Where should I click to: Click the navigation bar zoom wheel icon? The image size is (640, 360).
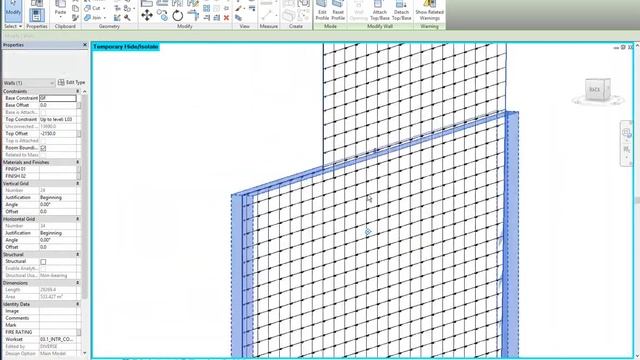click(627, 133)
